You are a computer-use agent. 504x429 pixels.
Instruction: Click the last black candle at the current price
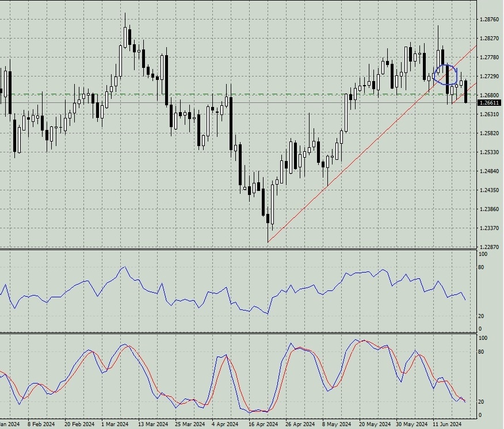(x=466, y=91)
